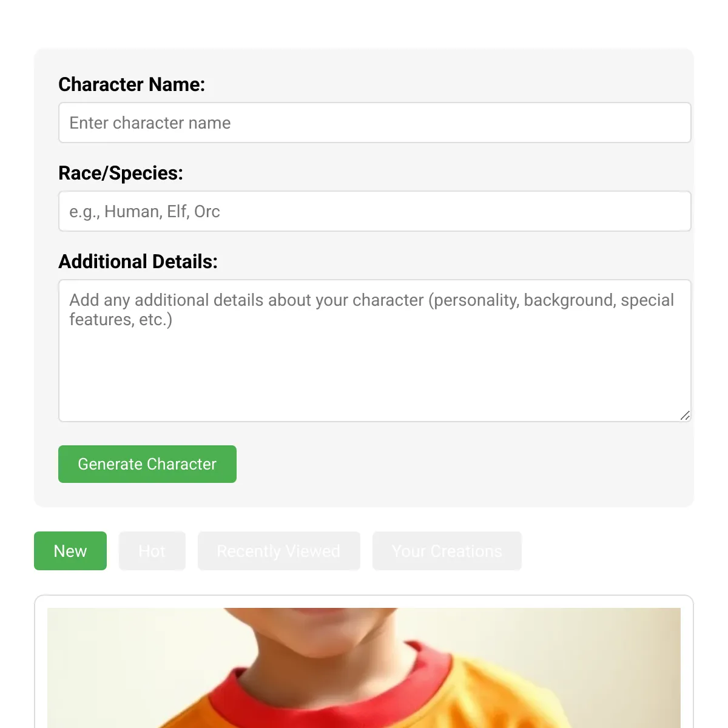Click the 'e.g., Human, Elf, Orc' placeholder
The image size is (728, 728).
click(144, 212)
